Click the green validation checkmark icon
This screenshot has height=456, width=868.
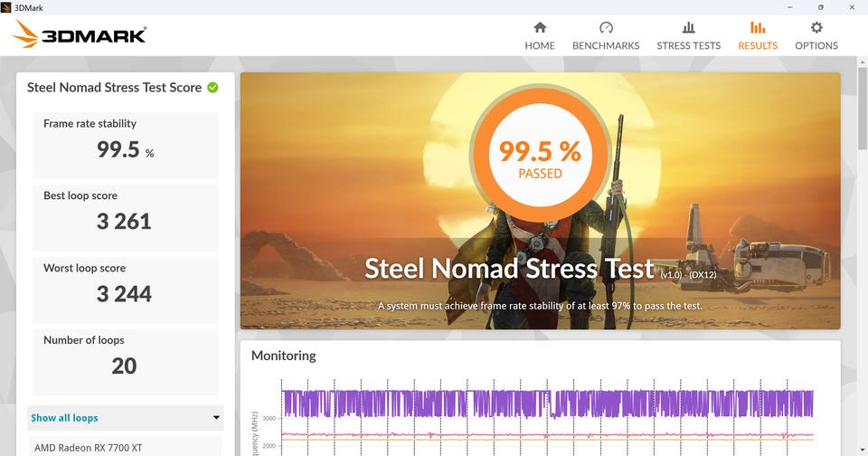[x=212, y=88]
